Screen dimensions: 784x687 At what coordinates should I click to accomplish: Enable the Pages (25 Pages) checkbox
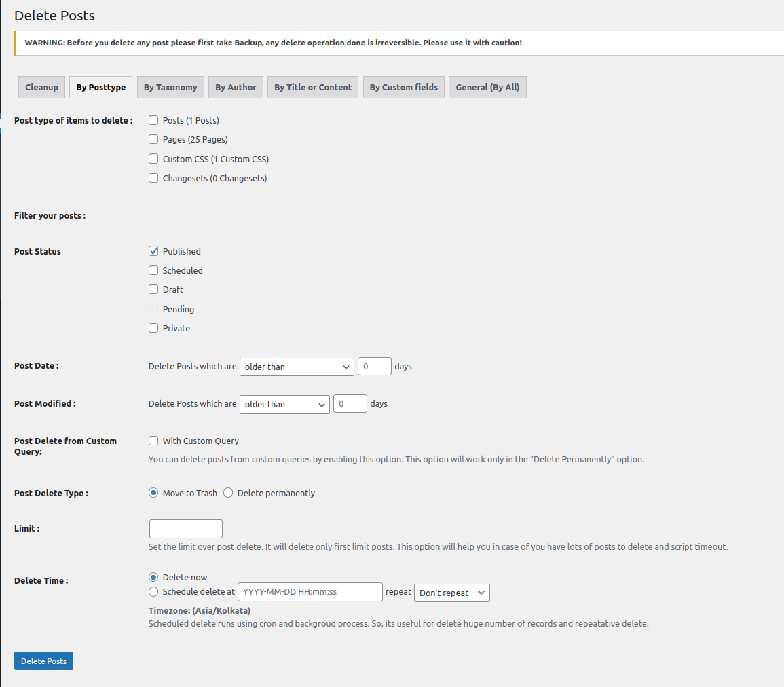point(153,139)
